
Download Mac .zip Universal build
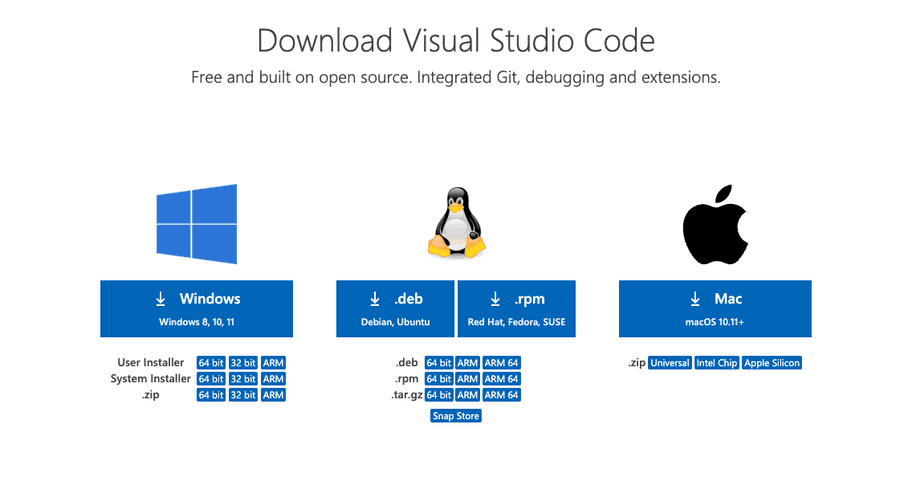[670, 363]
